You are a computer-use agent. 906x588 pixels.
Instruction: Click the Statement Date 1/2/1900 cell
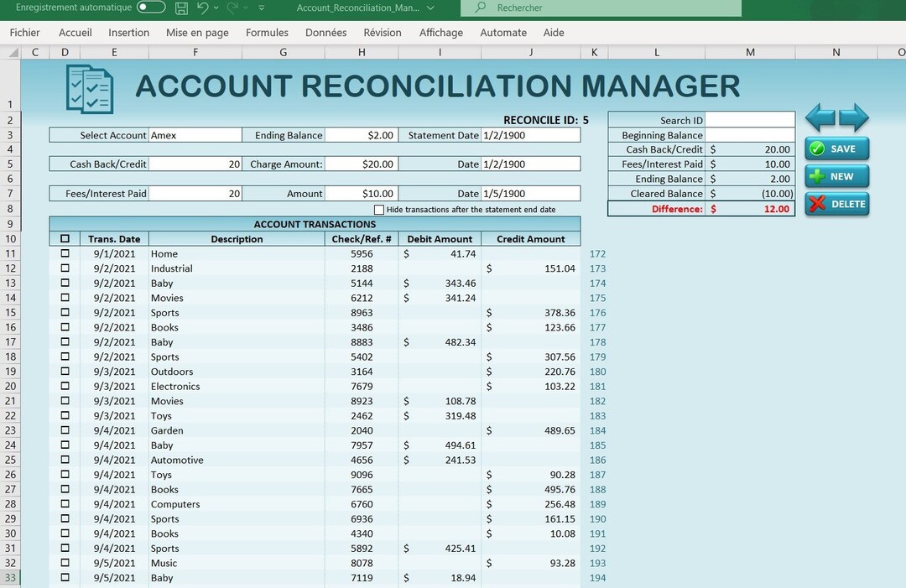tap(530, 135)
